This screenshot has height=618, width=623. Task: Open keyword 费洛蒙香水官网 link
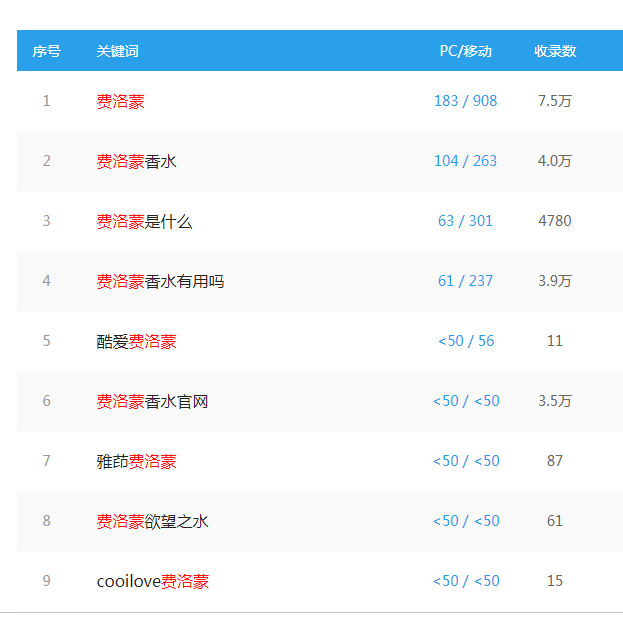click(x=152, y=401)
